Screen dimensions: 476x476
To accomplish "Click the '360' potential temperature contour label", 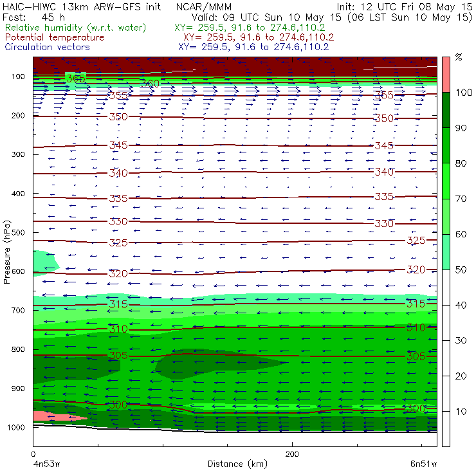I will pos(151,84).
